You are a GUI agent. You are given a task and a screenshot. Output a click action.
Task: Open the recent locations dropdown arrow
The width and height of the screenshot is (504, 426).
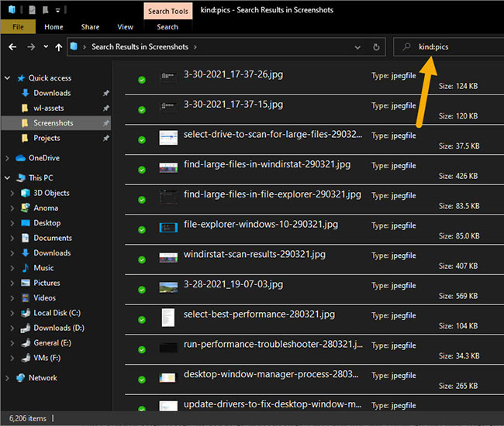pos(46,46)
